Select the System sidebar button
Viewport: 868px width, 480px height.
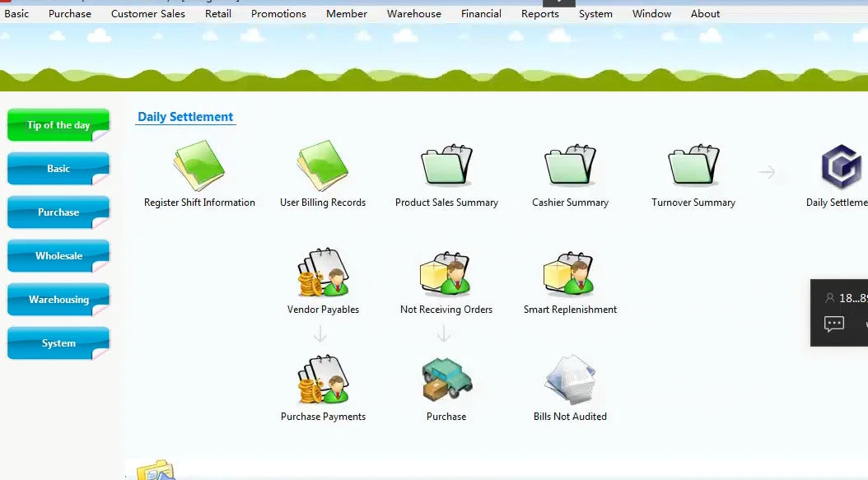tap(58, 343)
